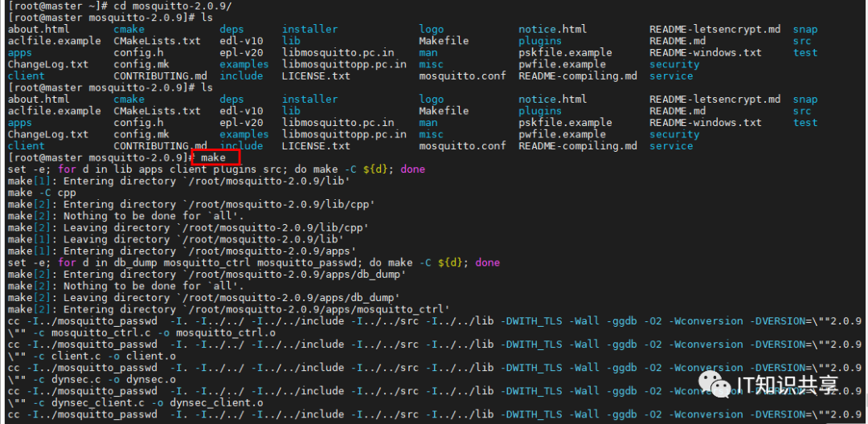
Task: Select 'ChangeLog.txt' in the second ls listing
Action: point(48,134)
